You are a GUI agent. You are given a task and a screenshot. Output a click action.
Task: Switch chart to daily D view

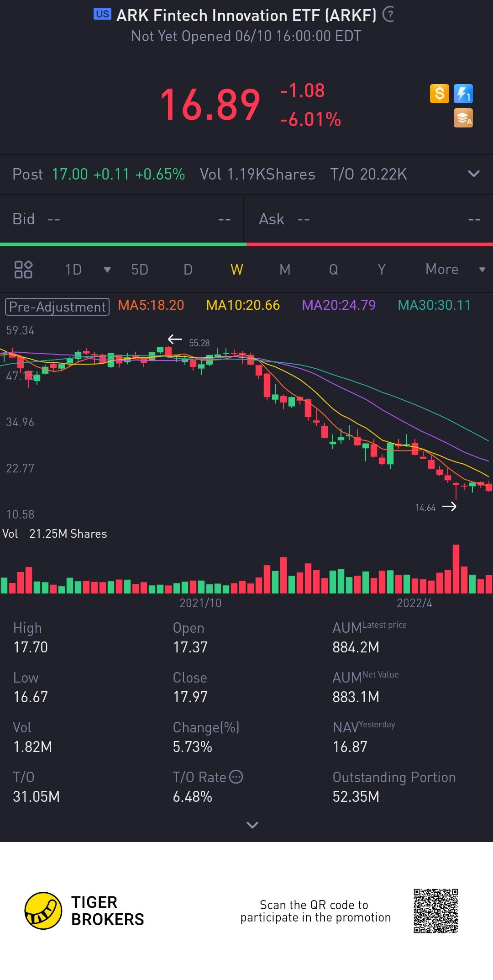click(188, 270)
